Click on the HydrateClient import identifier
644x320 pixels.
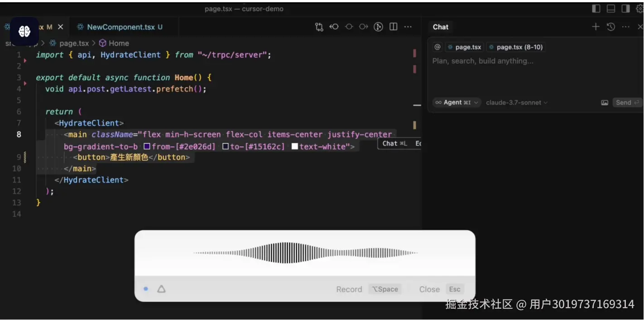click(130, 55)
